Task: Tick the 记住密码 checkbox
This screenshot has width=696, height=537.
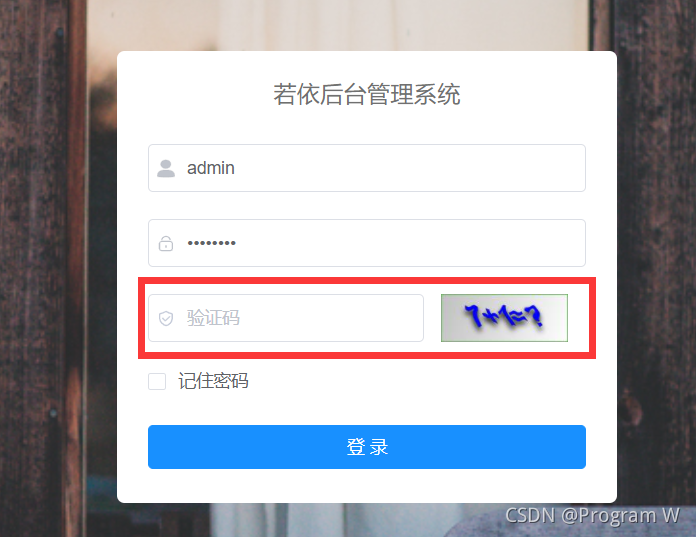Action: (157, 381)
